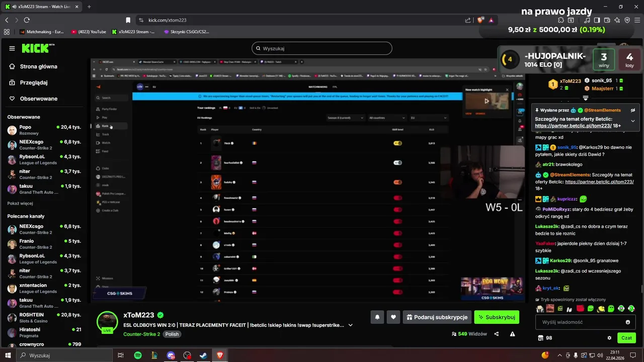The height and width of the screenshot is (362, 644).
Task: Open the Leo AI sparkle icon
Action: [617, 20]
